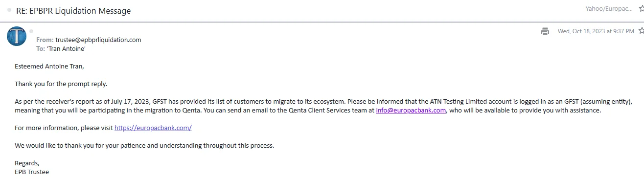Star the message beside the Oct 18 date
Screen dimensions: 644x179
click(641, 31)
